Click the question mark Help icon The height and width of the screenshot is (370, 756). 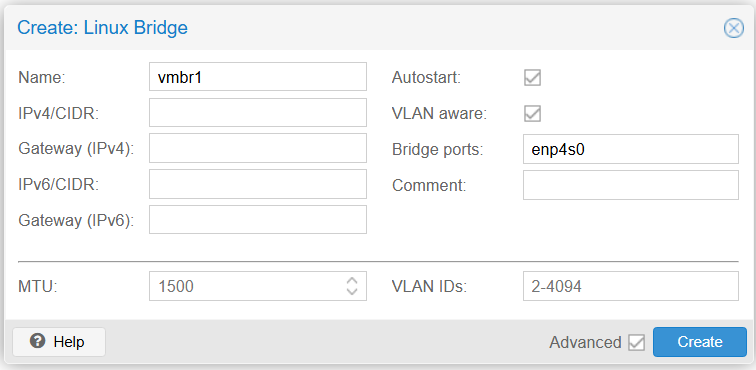tap(37, 341)
